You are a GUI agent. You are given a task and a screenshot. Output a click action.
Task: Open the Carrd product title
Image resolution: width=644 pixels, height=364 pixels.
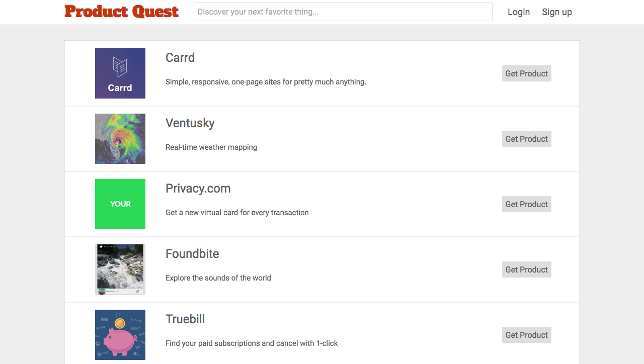tap(180, 58)
